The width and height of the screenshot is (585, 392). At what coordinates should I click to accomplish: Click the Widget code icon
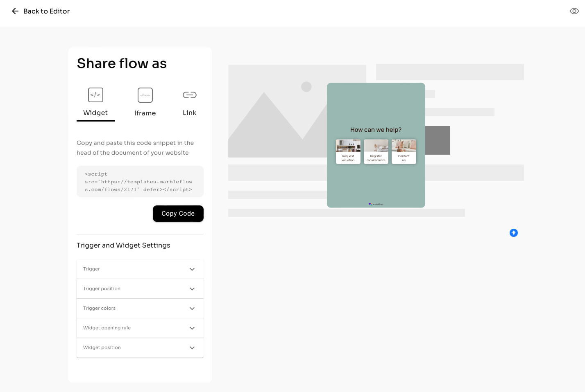(95, 95)
